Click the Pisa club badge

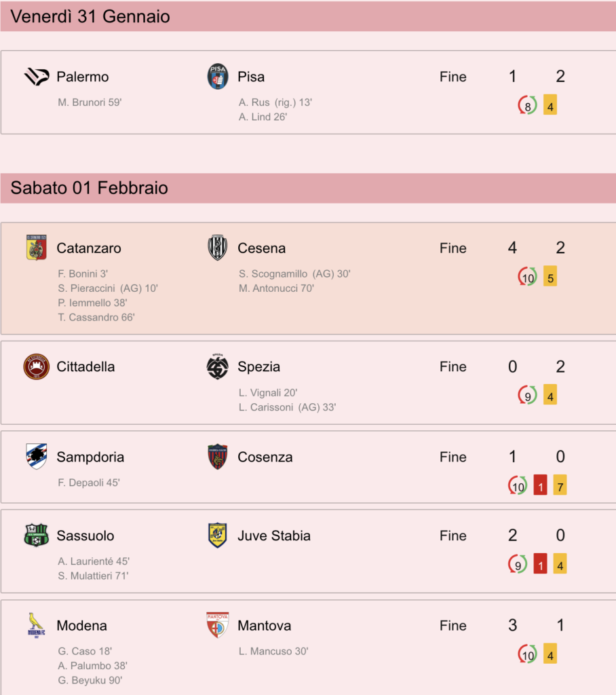[x=218, y=76]
